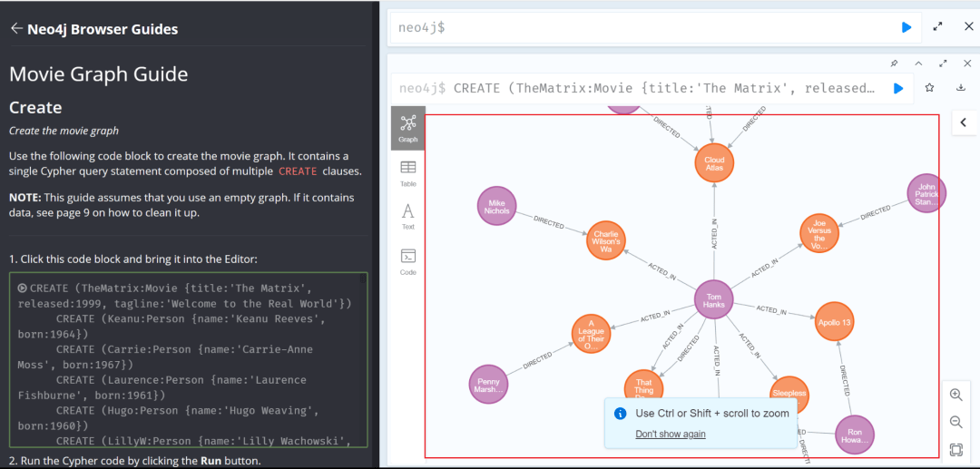The image size is (980, 469).
Task: Expand the node properties side panel
Action: pos(963,122)
